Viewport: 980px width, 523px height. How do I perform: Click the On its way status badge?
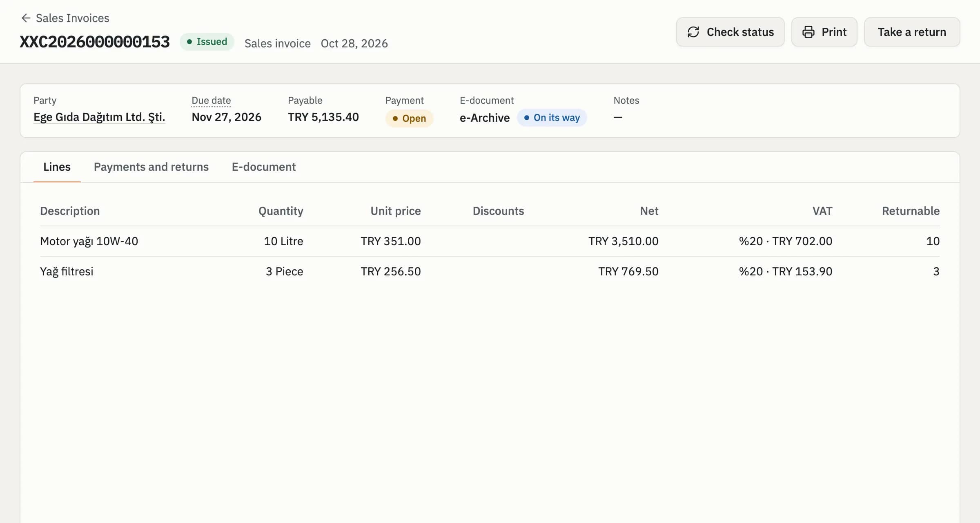click(x=552, y=118)
